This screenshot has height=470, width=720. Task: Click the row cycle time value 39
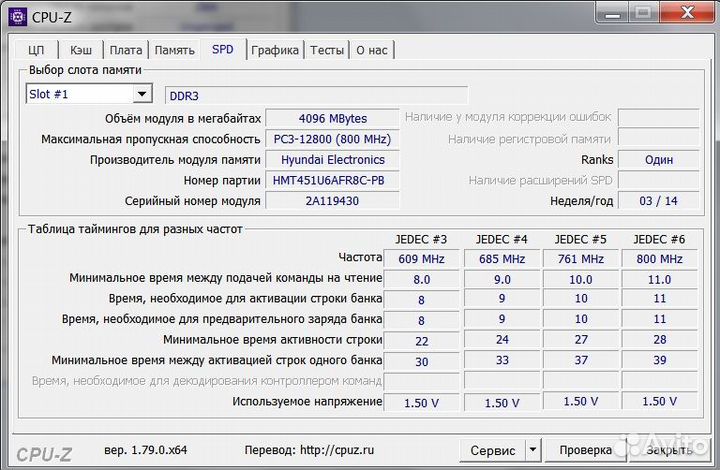coord(660,360)
